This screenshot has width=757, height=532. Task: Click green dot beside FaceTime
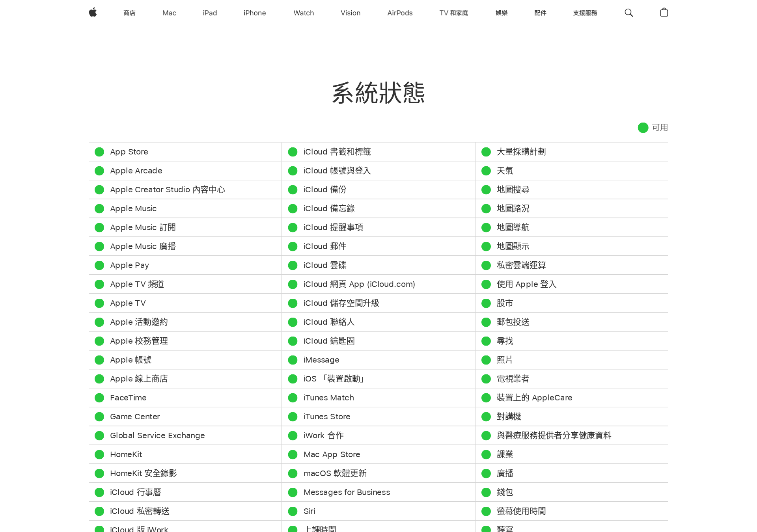point(99,398)
